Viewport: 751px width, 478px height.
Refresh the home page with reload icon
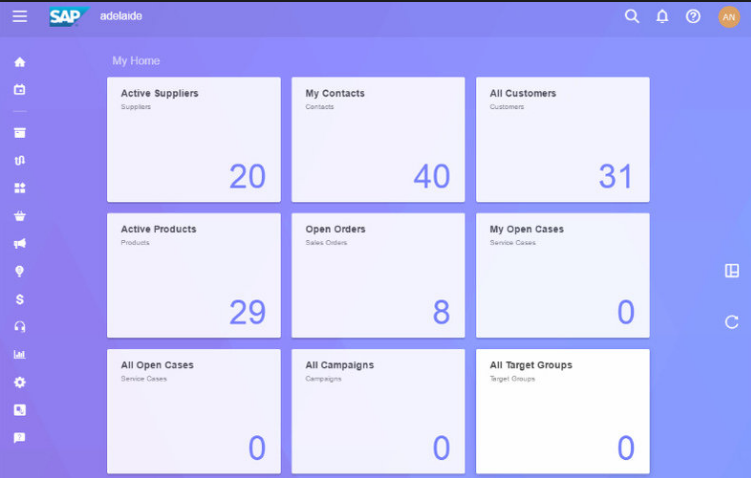[732, 322]
